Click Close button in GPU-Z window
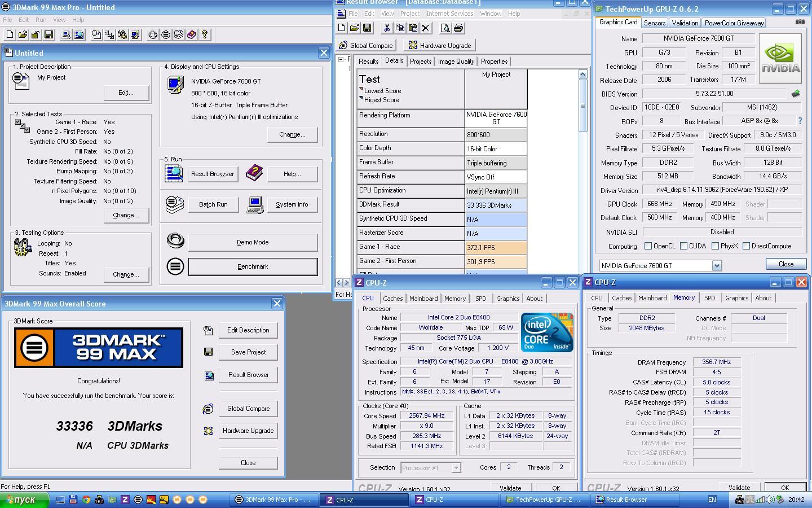The height and width of the screenshot is (508, 812). tap(785, 264)
